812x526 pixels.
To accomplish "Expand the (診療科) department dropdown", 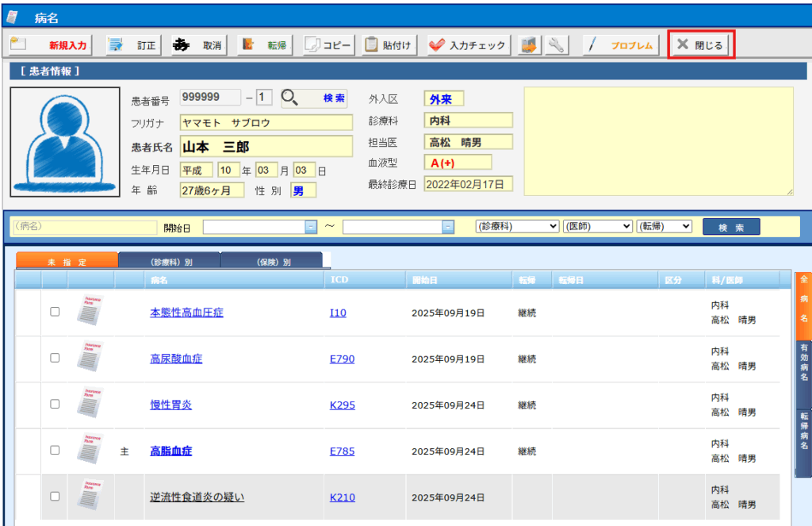I will [517, 226].
